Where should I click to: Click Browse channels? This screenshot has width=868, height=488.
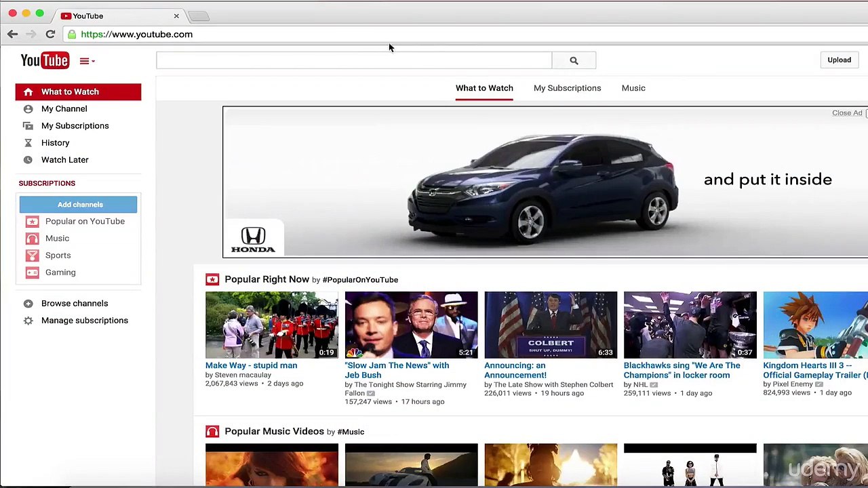point(75,303)
